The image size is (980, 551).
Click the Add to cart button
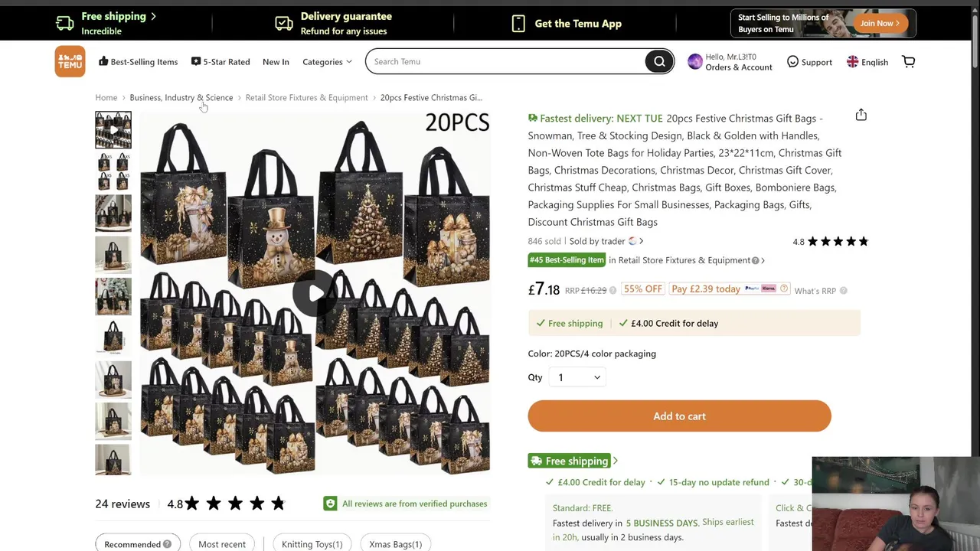(x=679, y=416)
